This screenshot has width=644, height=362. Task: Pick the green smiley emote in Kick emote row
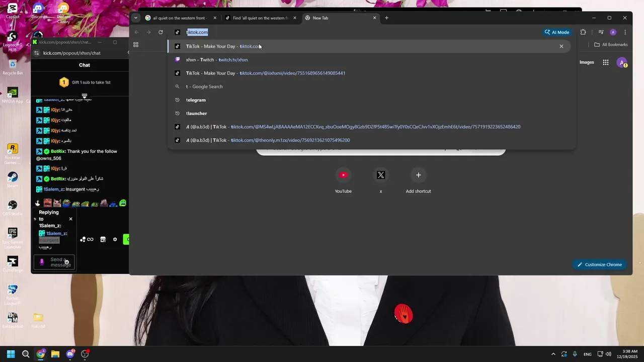(123, 203)
